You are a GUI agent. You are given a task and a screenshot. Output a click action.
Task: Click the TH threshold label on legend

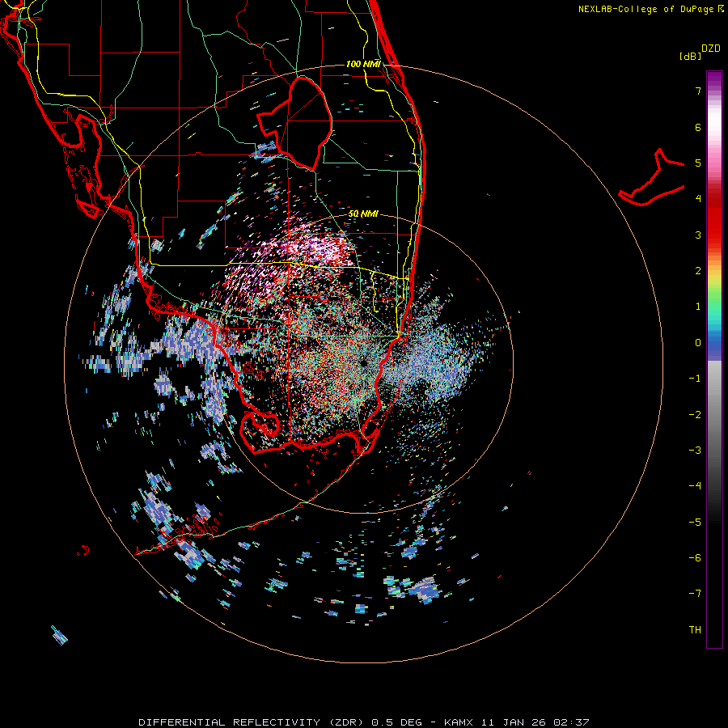pyautogui.click(x=695, y=630)
